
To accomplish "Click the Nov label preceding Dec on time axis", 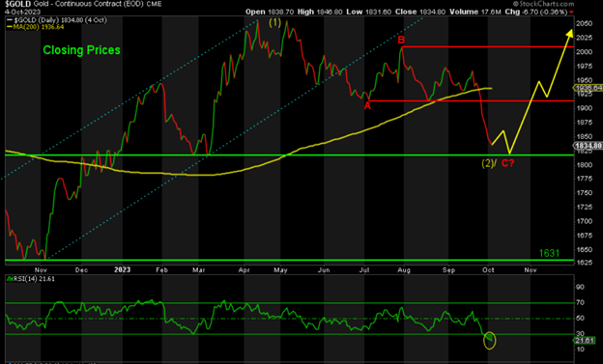I will click(41, 269).
